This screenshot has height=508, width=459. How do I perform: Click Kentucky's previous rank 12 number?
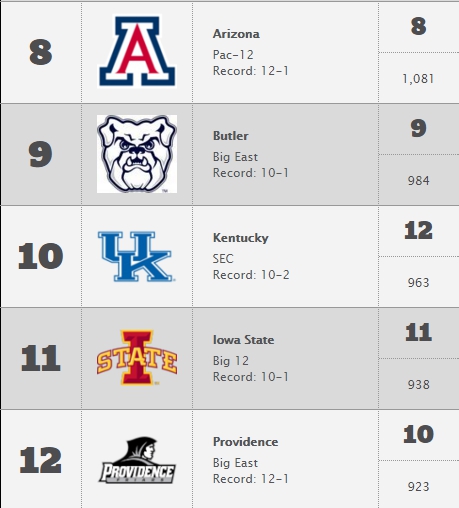tap(418, 230)
